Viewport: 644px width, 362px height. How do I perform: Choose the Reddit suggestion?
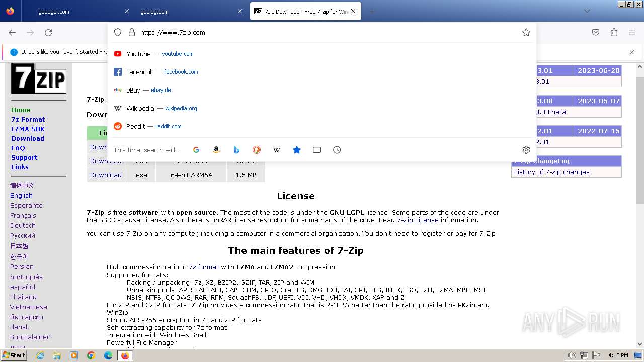click(x=322, y=126)
